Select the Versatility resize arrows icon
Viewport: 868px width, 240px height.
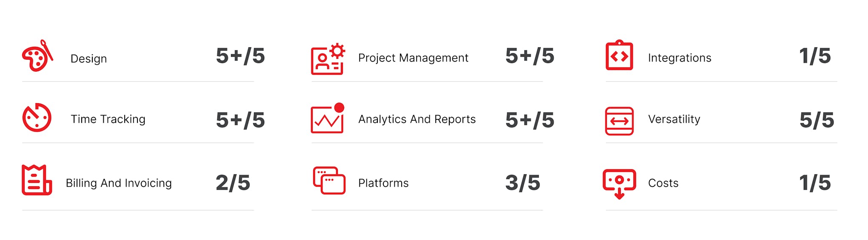(x=619, y=121)
